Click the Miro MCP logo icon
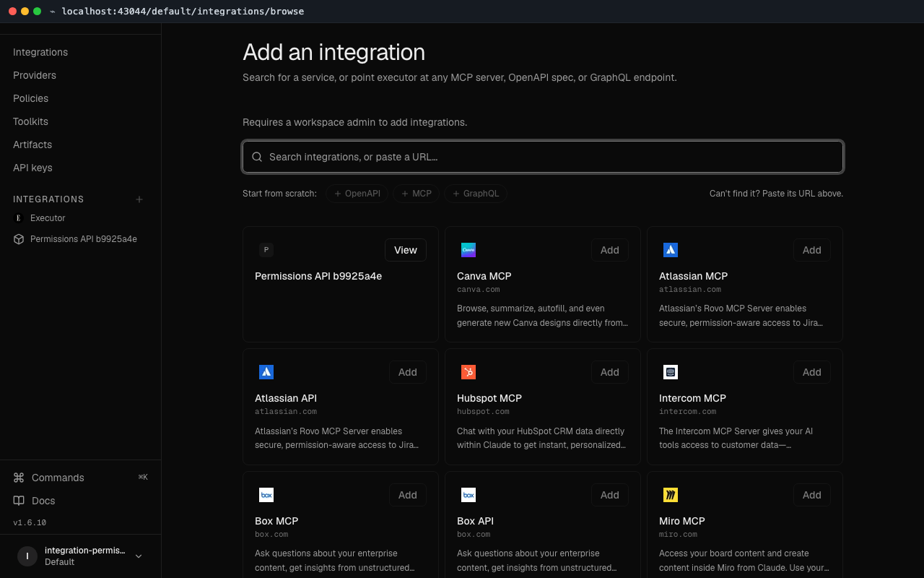Screen dimensions: 924x578 coord(671,495)
